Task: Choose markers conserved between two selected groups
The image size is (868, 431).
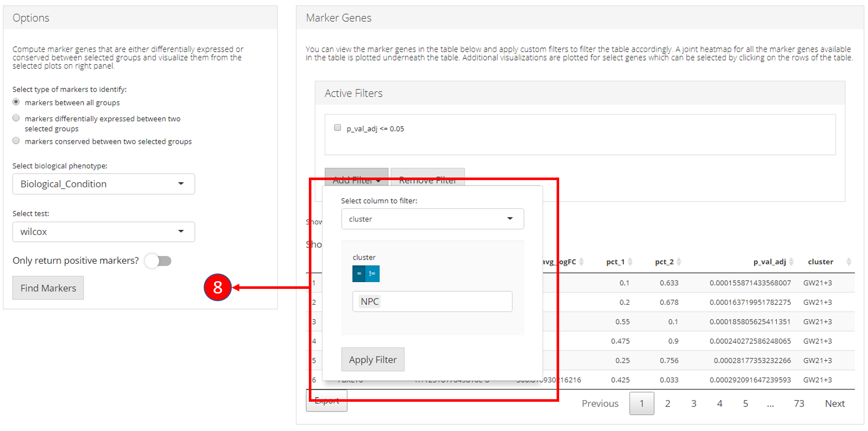Action: click(x=16, y=141)
